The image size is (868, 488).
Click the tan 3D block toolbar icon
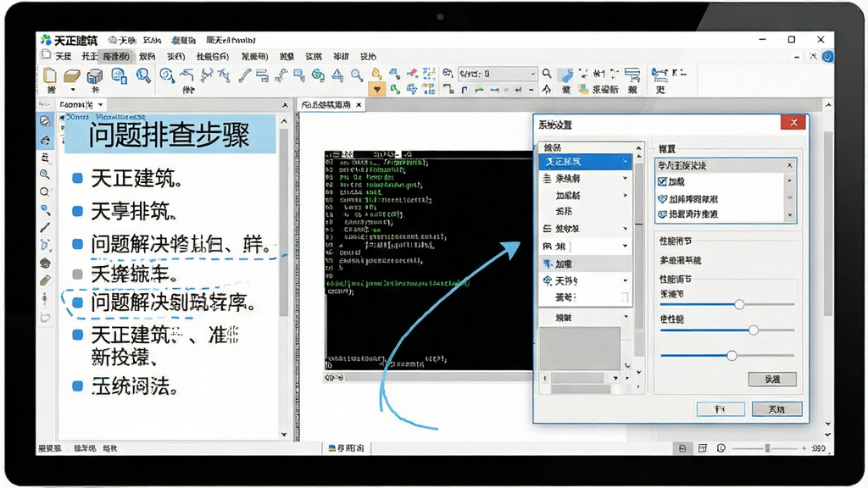[x=72, y=75]
